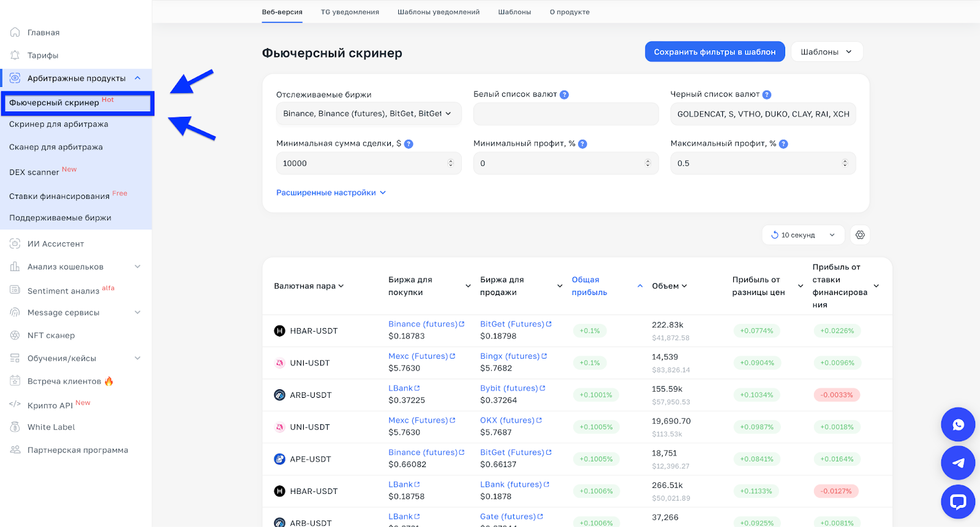Click help icon beside Черный список валют
This screenshot has height=527, width=980.
click(x=767, y=94)
